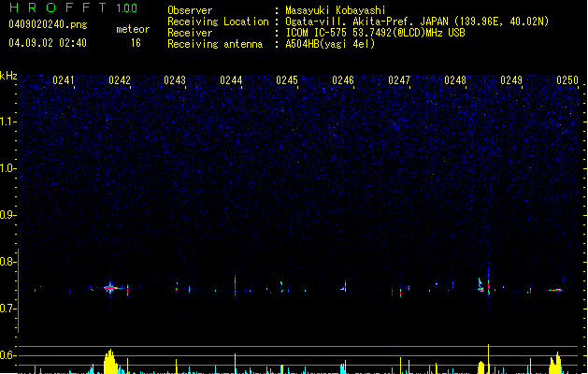Viewport: 588px width, 374px height.
Task: Click the Receiving antenna field label
Action: click(x=215, y=44)
